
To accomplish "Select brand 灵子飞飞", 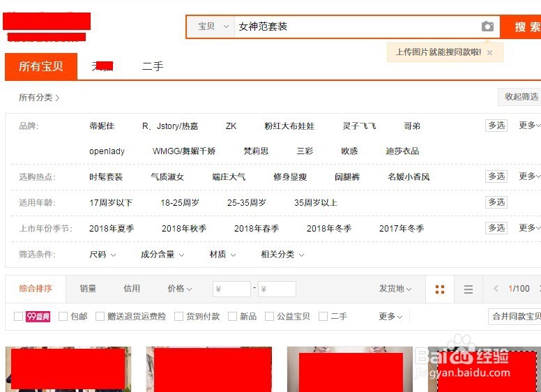I will click(x=359, y=126).
